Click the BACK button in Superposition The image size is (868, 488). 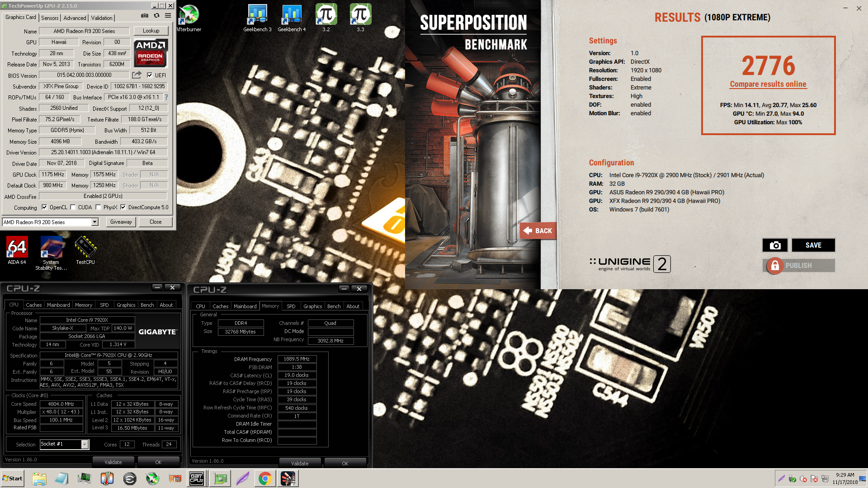[538, 230]
